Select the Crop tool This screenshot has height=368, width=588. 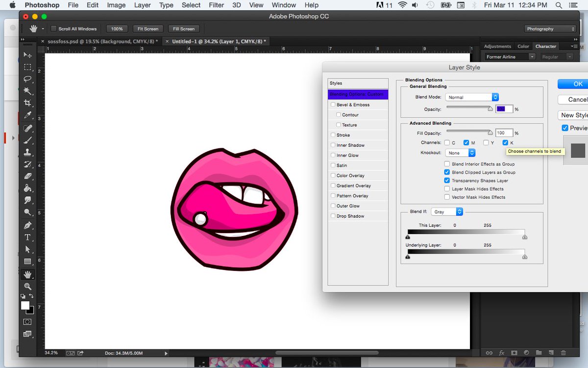point(27,104)
